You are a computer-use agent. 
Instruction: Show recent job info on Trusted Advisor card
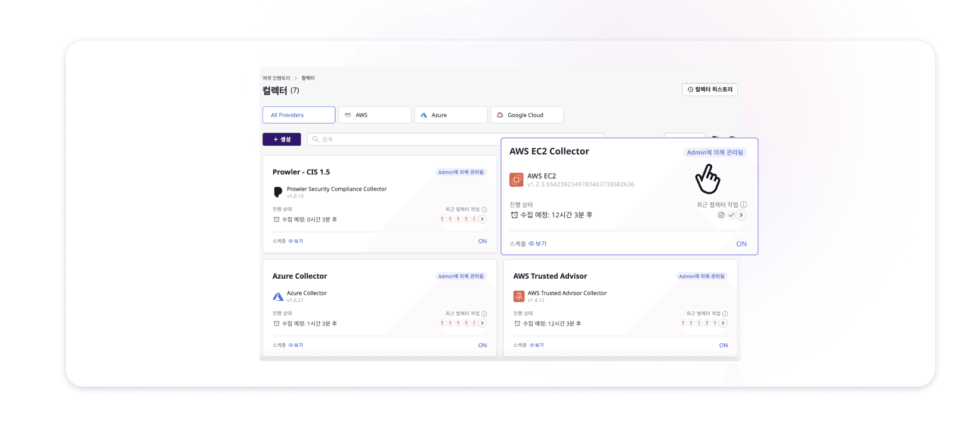click(725, 313)
